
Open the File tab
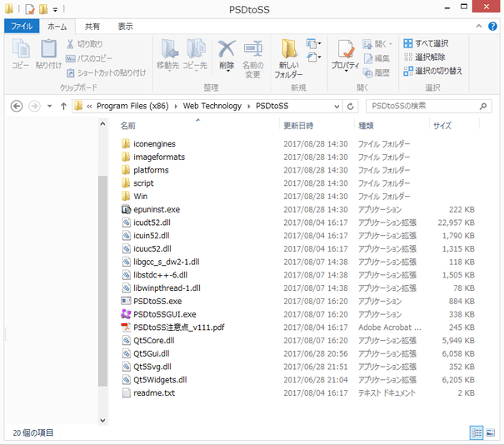[22, 26]
